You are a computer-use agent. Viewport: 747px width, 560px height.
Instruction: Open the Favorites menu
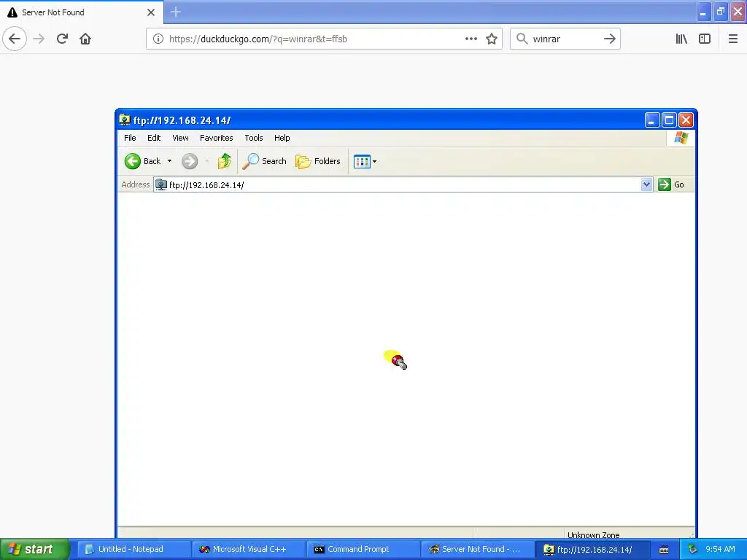(216, 138)
